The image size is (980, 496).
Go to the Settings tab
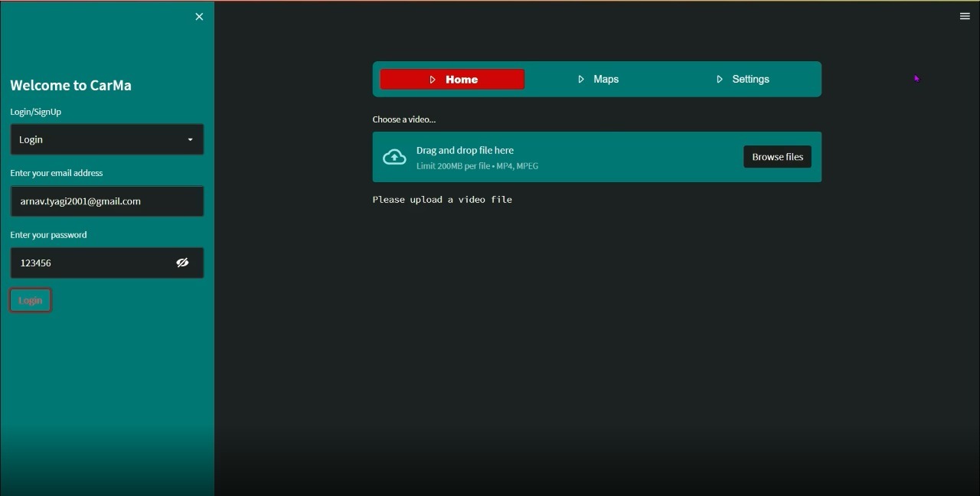click(750, 80)
